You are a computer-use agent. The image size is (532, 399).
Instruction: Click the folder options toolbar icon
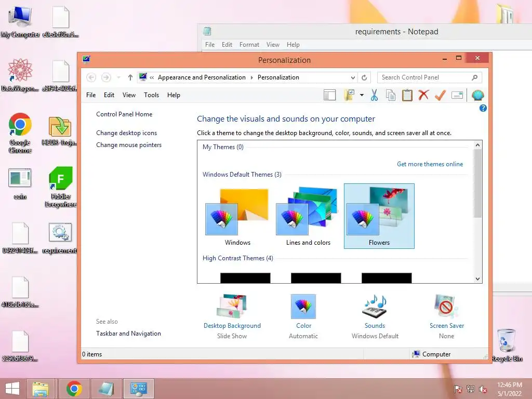click(349, 96)
